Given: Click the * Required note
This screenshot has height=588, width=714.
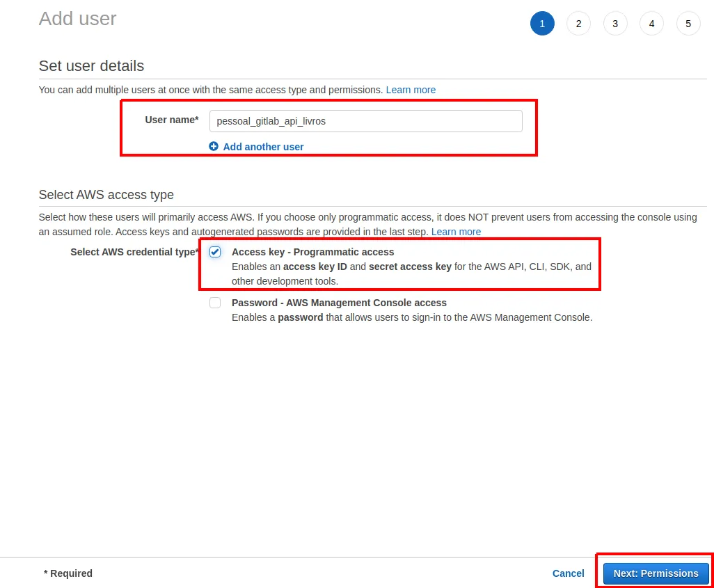Looking at the screenshot, I should click(68, 573).
